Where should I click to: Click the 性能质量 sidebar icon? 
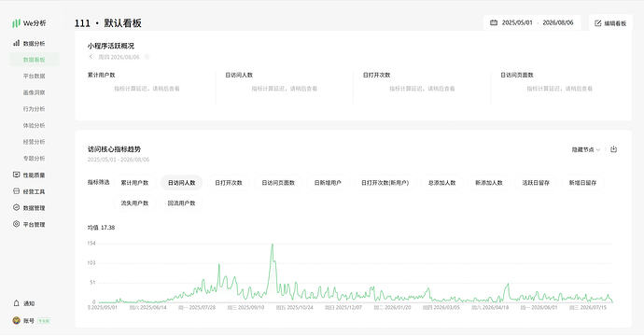(17, 175)
